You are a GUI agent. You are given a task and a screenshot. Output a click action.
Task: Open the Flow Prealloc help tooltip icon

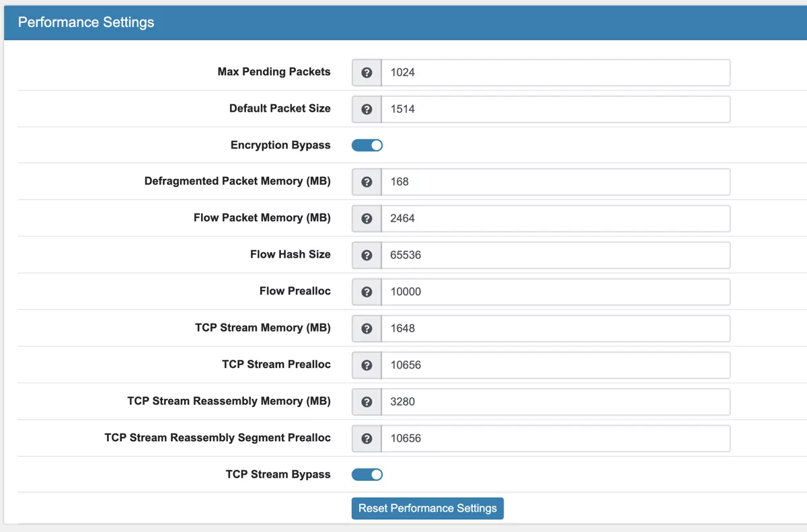(x=367, y=292)
